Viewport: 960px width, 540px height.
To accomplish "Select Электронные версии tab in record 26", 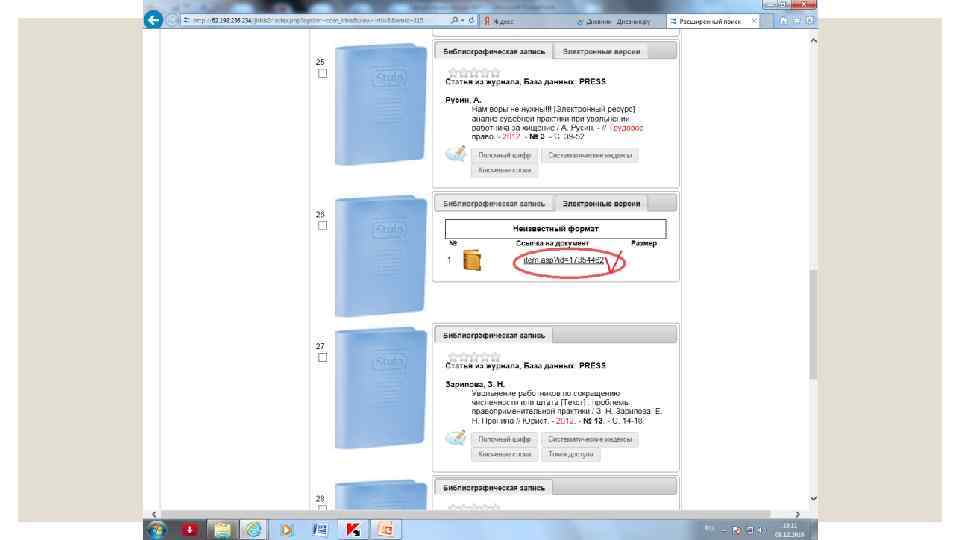I will coord(601,203).
